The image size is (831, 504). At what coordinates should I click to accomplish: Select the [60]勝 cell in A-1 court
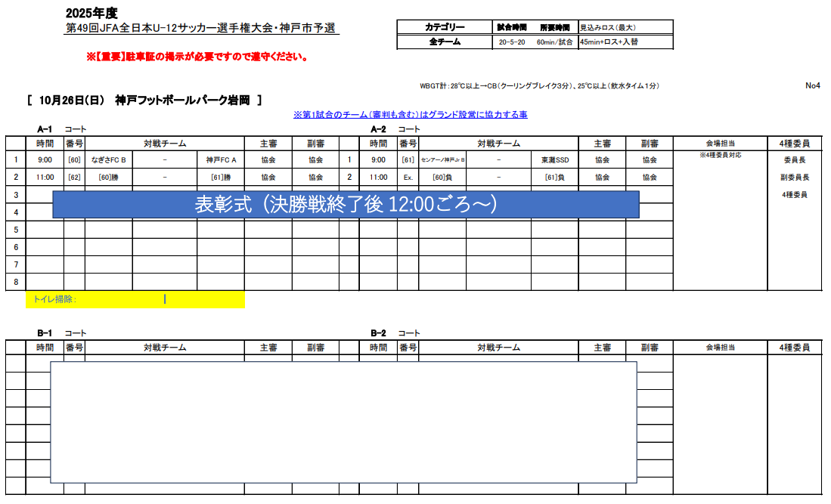(x=108, y=178)
